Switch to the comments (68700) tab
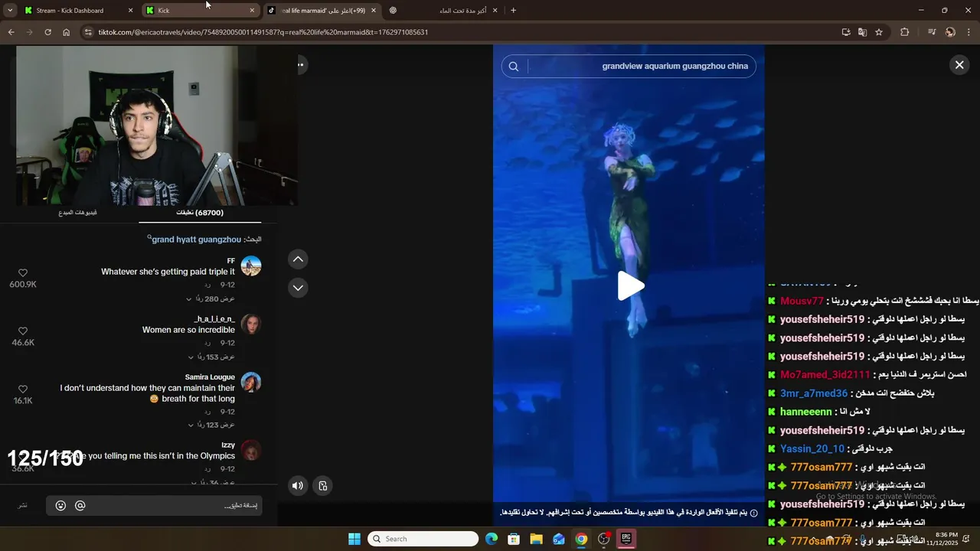980x551 pixels. point(201,213)
